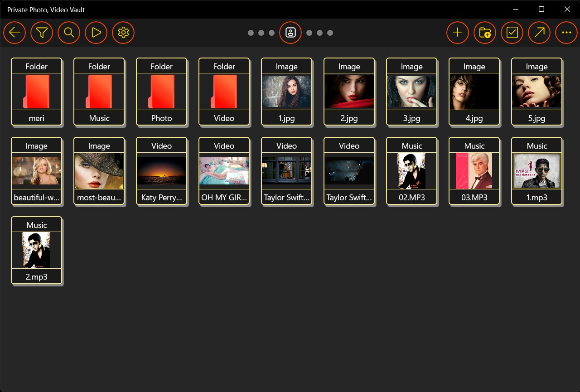Screen dimensions: 580x392
Task: Create a new folder with the folder-plus icon
Action: click(484, 33)
